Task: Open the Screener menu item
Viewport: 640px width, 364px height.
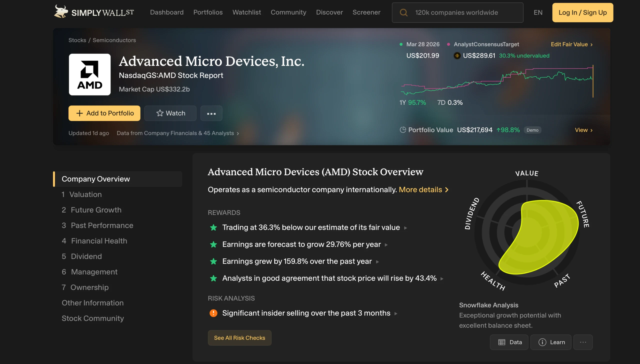Action: tap(366, 12)
